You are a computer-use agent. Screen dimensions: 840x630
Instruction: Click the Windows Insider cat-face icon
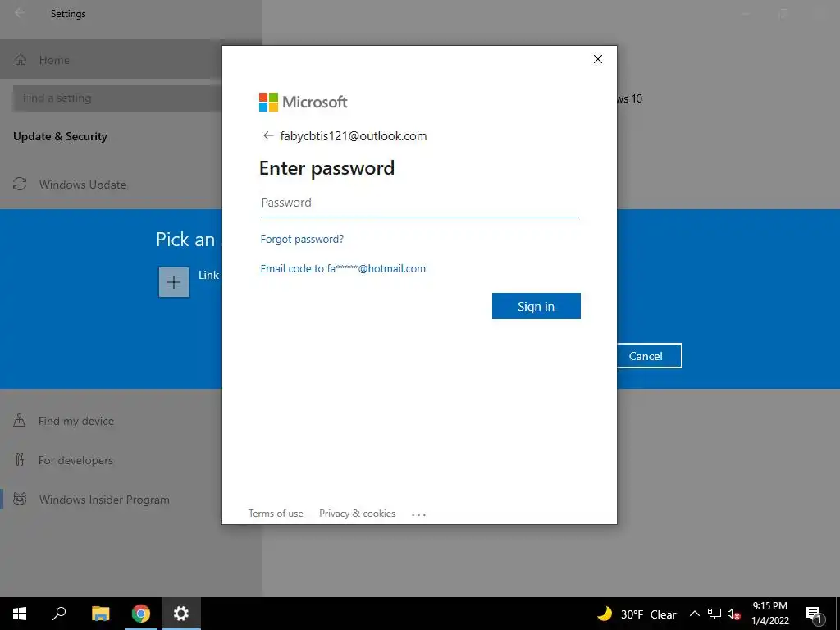click(x=20, y=500)
